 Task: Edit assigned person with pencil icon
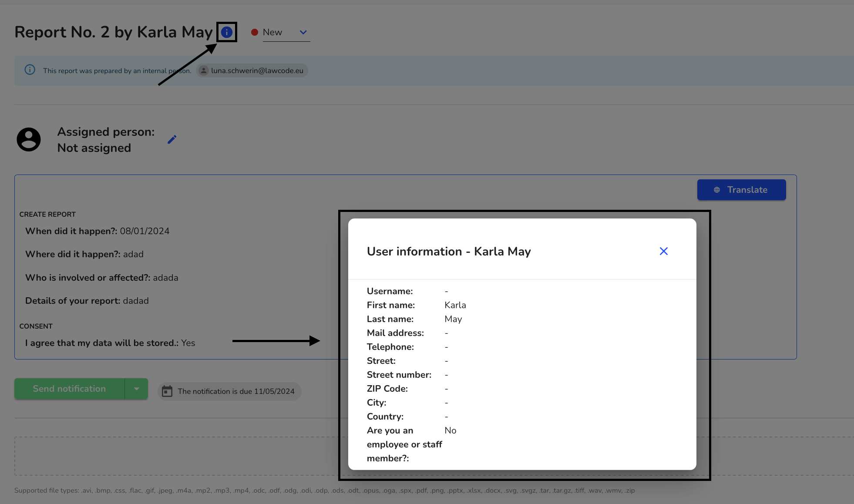tap(172, 139)
